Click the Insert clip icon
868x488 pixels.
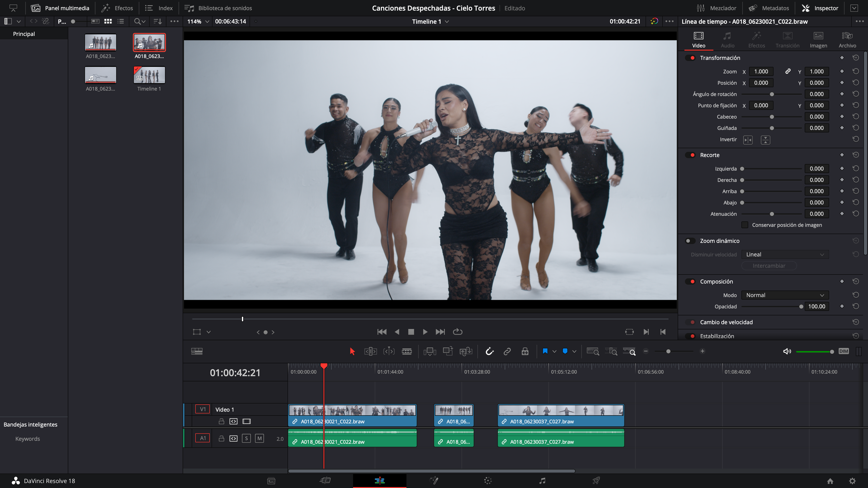[430, 351]
